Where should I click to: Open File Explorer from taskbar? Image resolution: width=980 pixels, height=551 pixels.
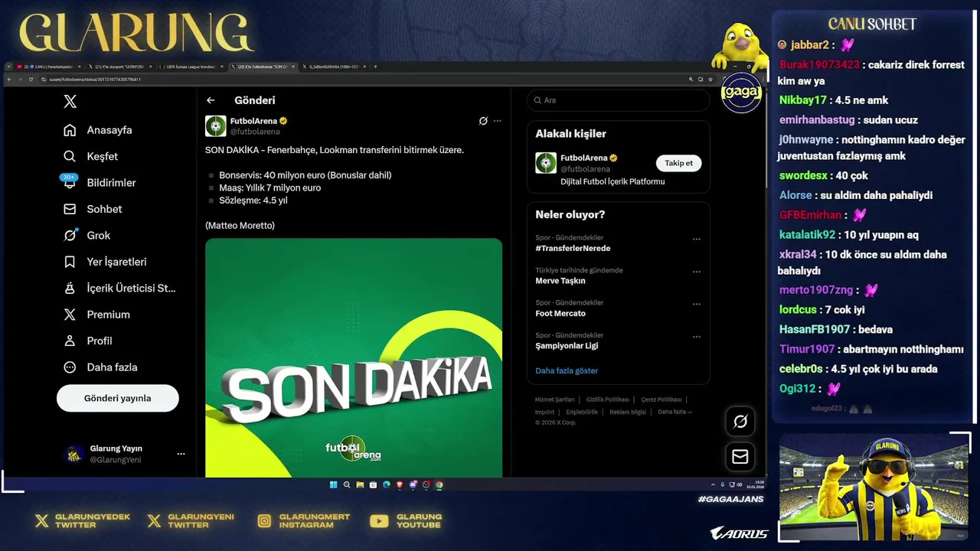[x=360, y=484]
